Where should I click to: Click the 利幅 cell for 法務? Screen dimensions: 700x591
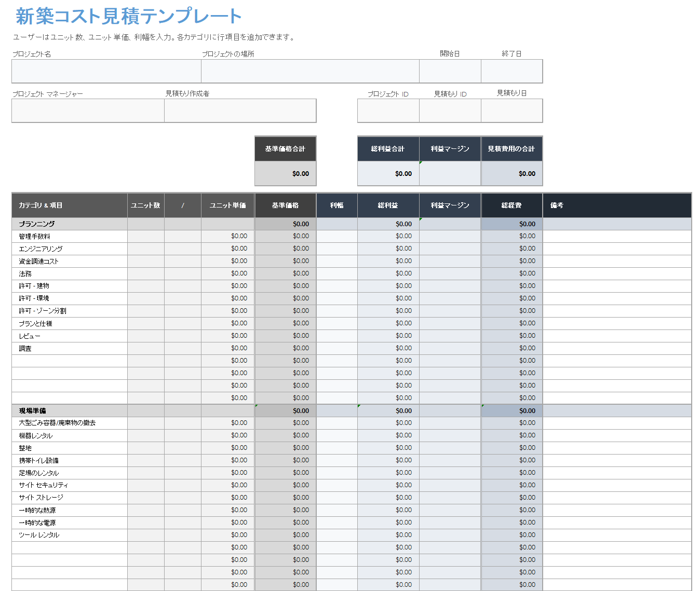[x=337, y=274]
